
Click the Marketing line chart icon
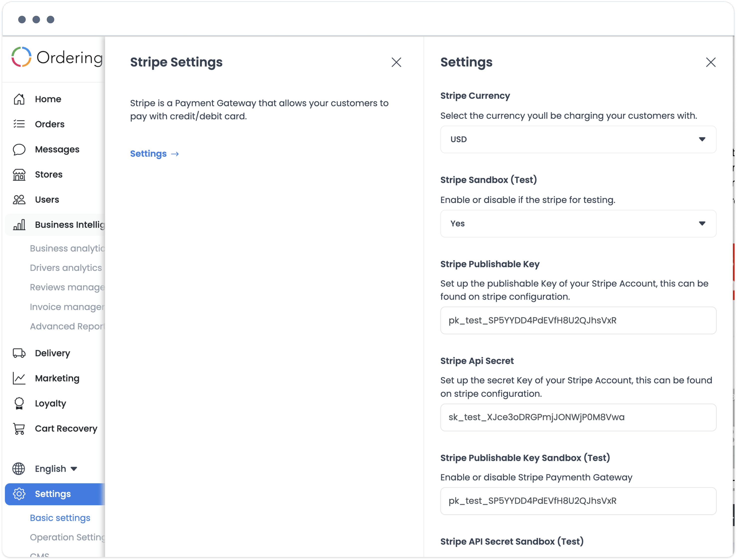(19, 378)
